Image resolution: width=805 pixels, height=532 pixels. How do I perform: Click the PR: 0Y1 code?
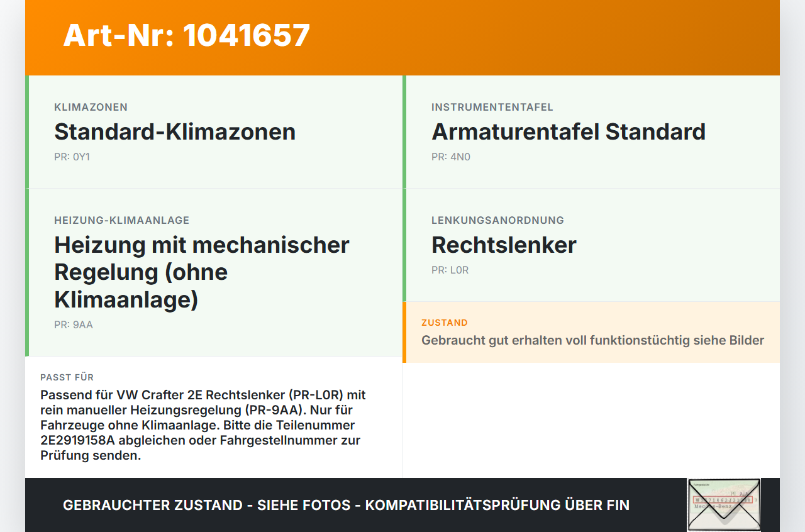click(x=72, y=157)
